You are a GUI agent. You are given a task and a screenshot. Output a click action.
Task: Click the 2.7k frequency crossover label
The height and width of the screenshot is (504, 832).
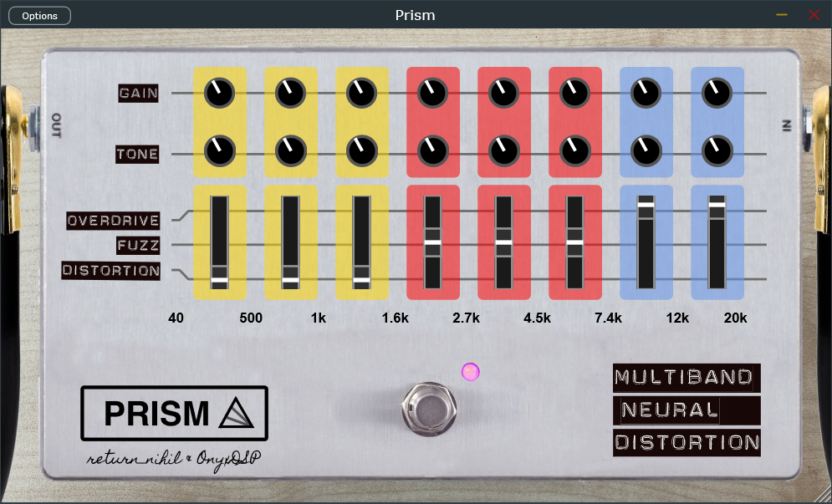click(466, 318)
